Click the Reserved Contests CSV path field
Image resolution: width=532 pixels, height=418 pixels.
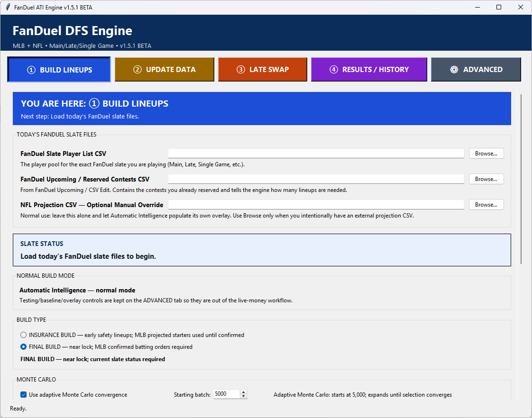tap(316, 179)
